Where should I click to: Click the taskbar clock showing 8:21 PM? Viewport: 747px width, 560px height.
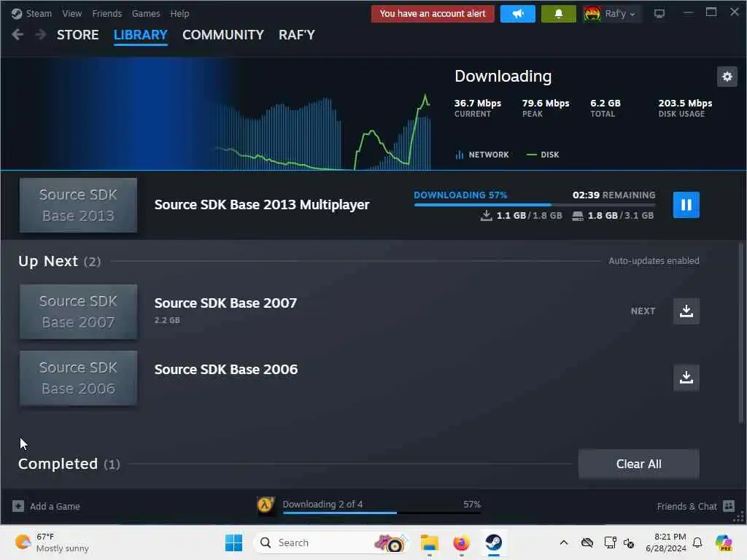[666, 542]
